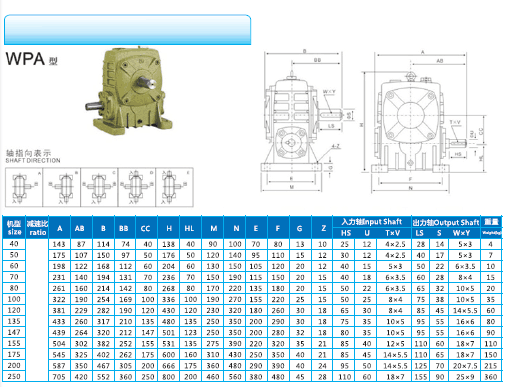Select shaft direction diagram C
The height and width of the screenshot is (387, 506).
[x=99, y=187]
